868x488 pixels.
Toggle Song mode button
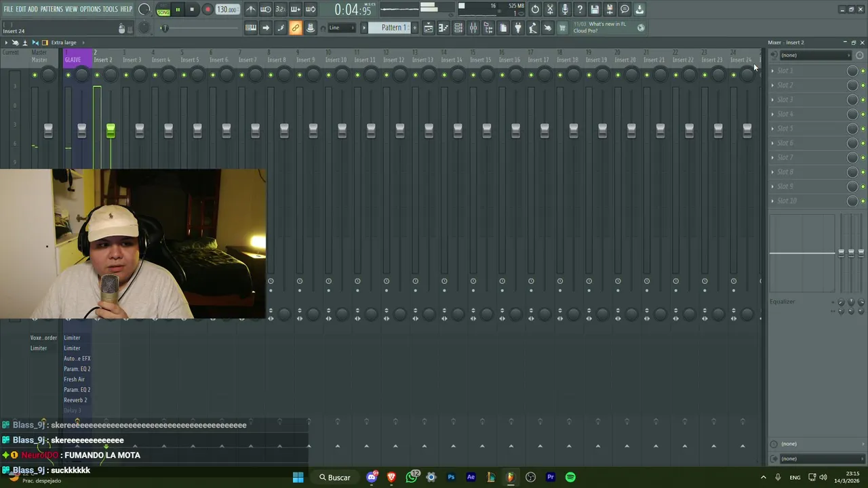tap(163, 11)
